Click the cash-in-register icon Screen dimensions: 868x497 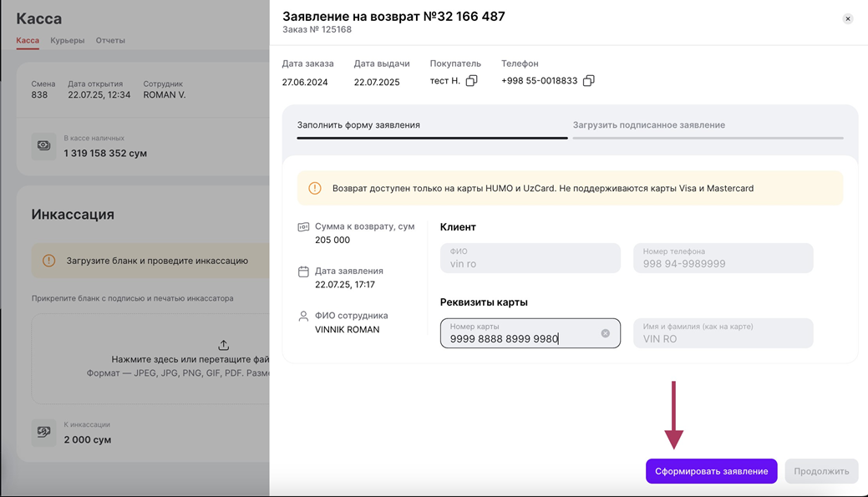point(44,145)
